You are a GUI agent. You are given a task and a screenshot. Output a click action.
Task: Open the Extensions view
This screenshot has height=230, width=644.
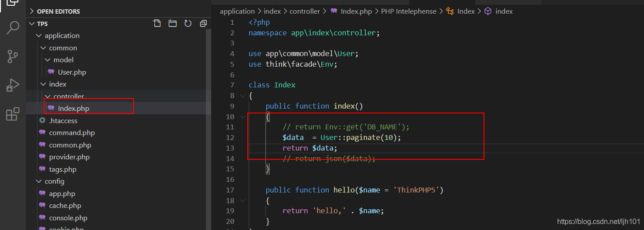tap(13, 114)
